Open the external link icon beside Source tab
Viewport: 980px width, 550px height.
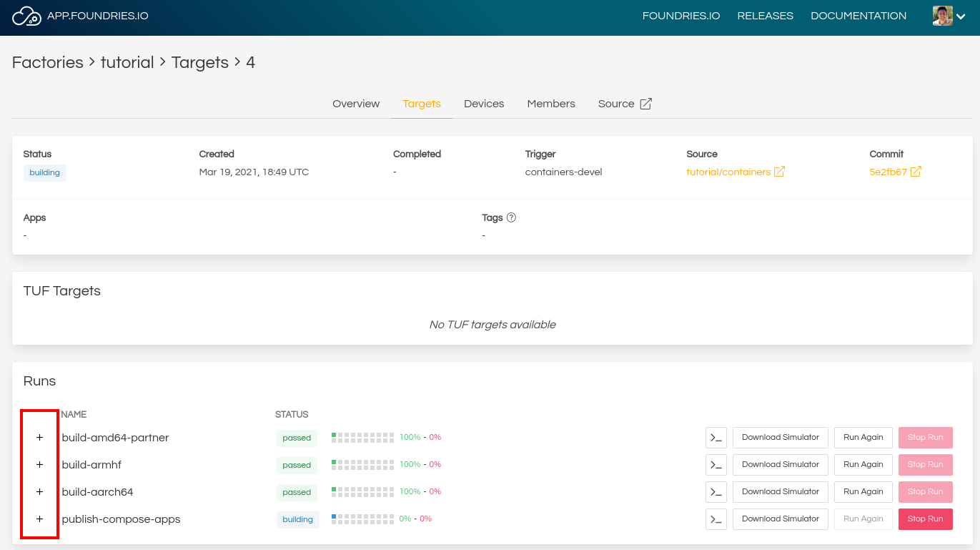(645, 104)
